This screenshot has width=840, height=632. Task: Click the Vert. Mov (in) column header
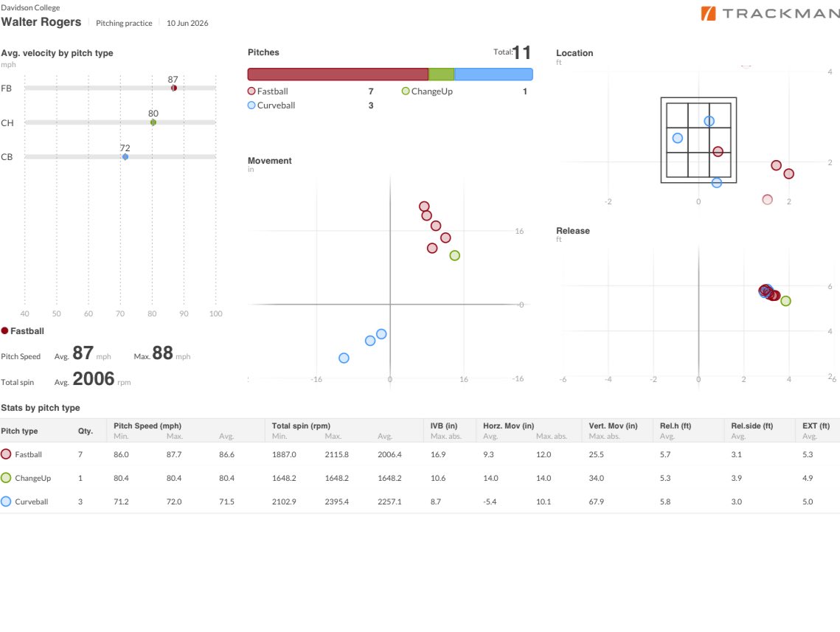click(613, 426)
